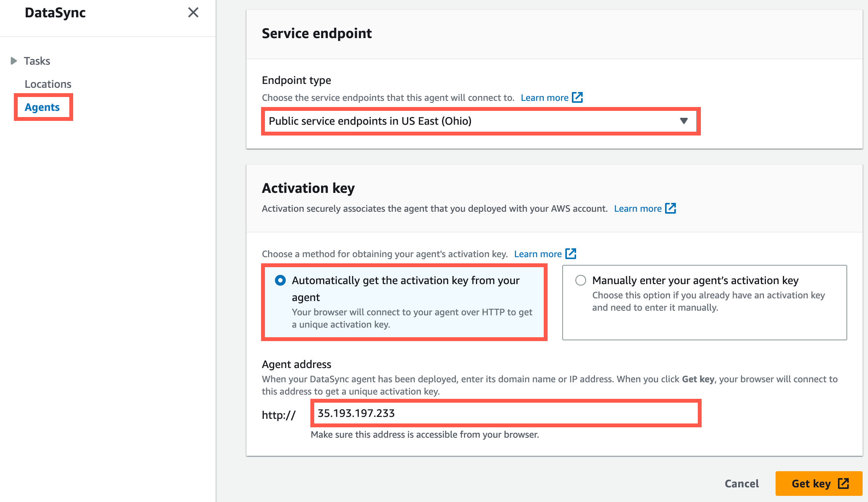
Task: Click the Tasks label in navigation
Action: (x=37, y=60)
